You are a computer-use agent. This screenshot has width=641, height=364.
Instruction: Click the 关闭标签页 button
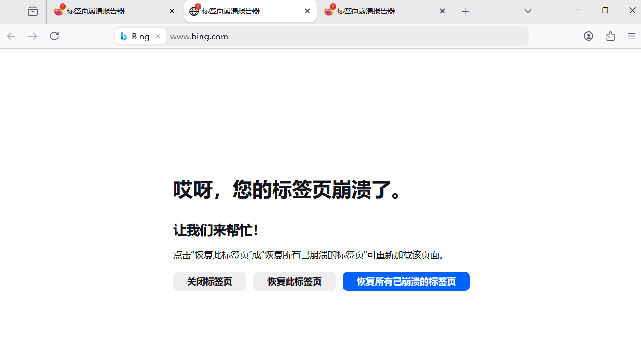[210, 281]
